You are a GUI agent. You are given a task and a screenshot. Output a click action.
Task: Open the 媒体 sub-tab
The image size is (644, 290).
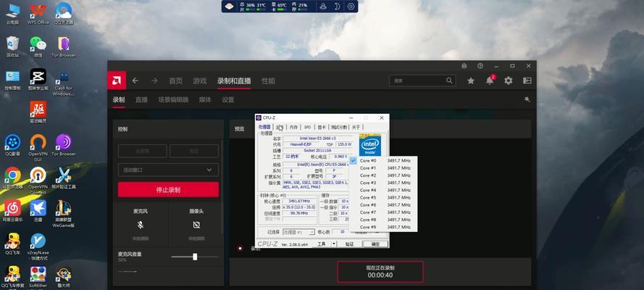coord(205,100)
